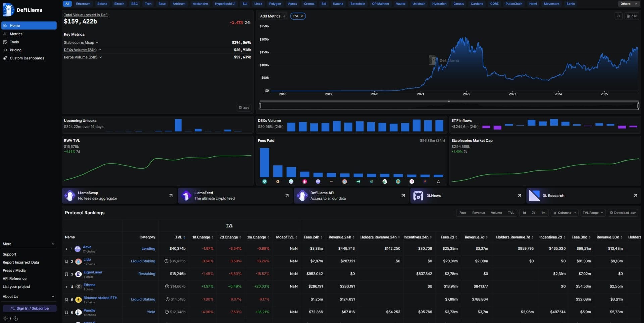644x323 pixels.
Task: Select the Solana chain tab
Action: point(102,4)
